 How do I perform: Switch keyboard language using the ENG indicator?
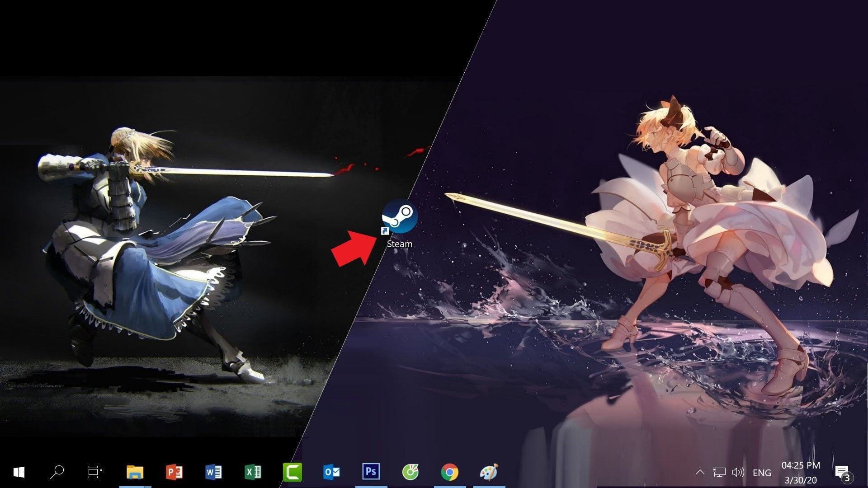(762, 473)
